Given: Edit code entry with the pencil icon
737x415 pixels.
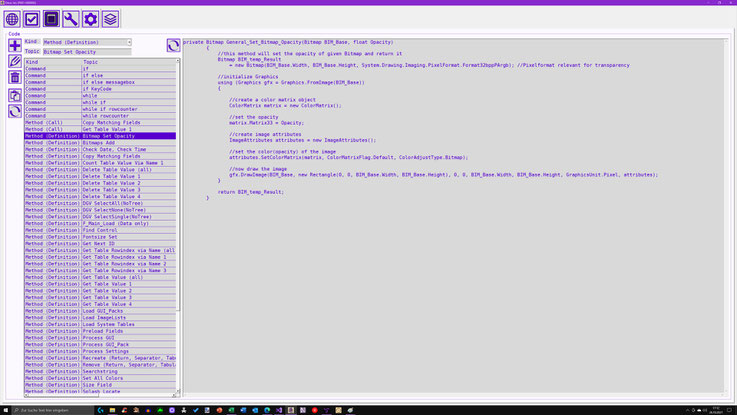Looking at the screenshot, I should (x=15, y=61).
